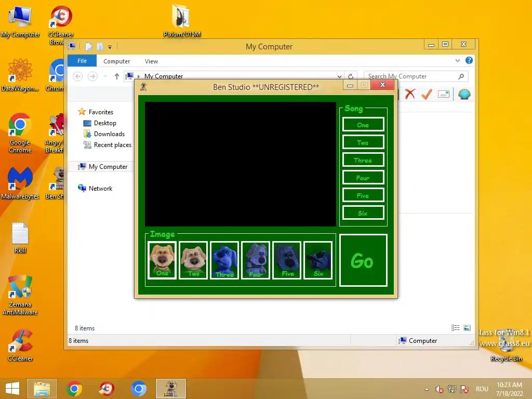The height and width of the screenshot is (399, 532).
Task: Open File Explorer from taskbar
Action: (x=42, y=389)
